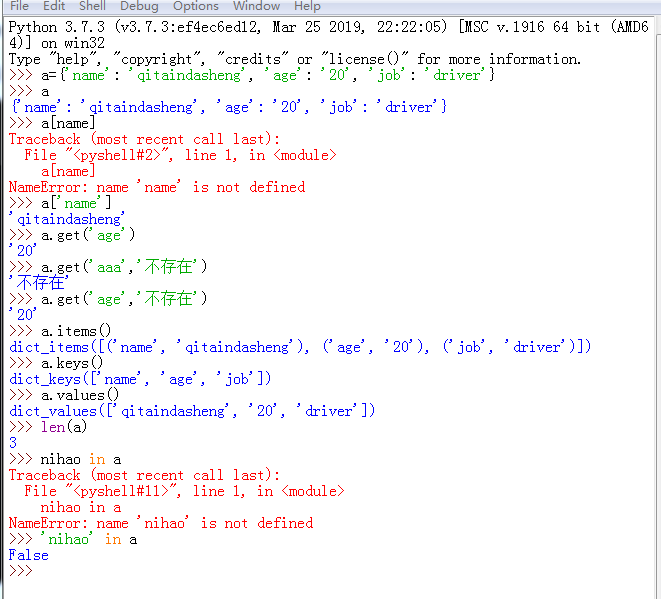Open the File menu
Screen dimensions: 661x599
click(x=19, y=6)
